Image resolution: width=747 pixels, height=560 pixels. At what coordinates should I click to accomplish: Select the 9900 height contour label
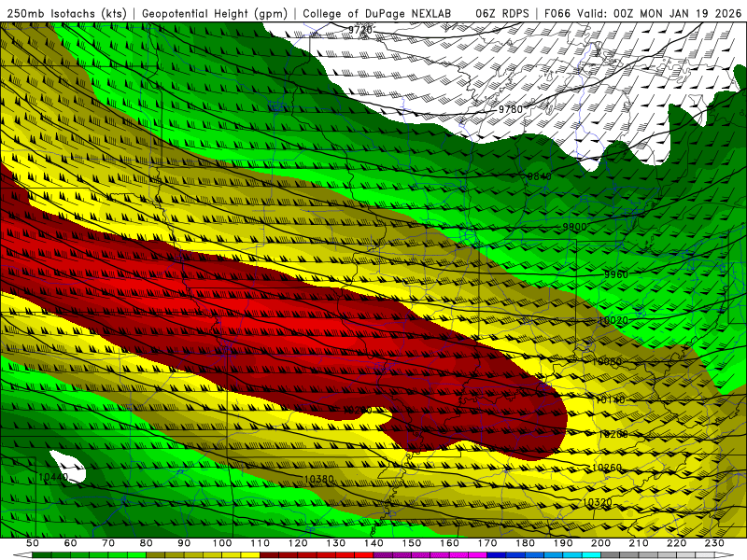(574, 227)
